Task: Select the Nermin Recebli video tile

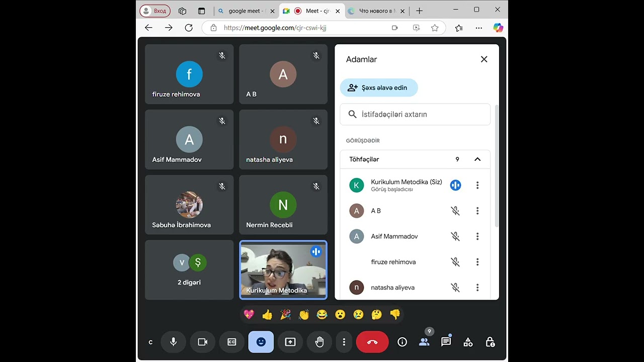Action: [x=283, y=205]
